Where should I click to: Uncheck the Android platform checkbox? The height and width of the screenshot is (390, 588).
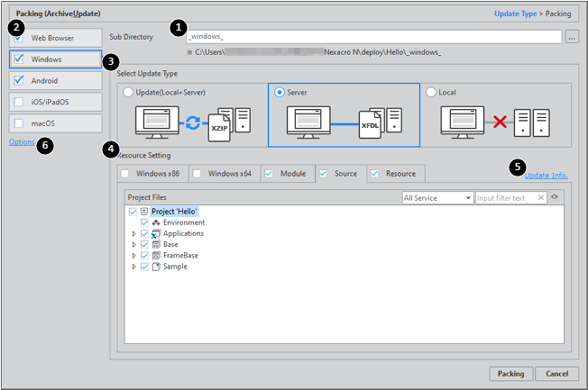click(19, 81)
